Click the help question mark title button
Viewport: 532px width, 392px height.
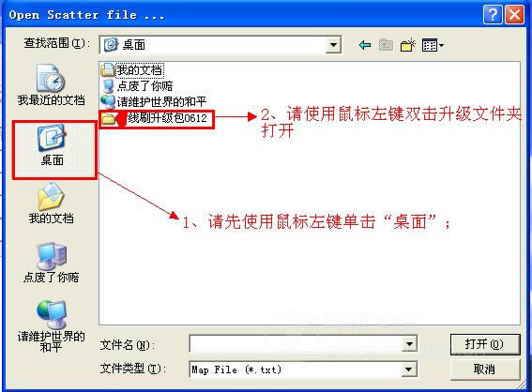[493, 15]
